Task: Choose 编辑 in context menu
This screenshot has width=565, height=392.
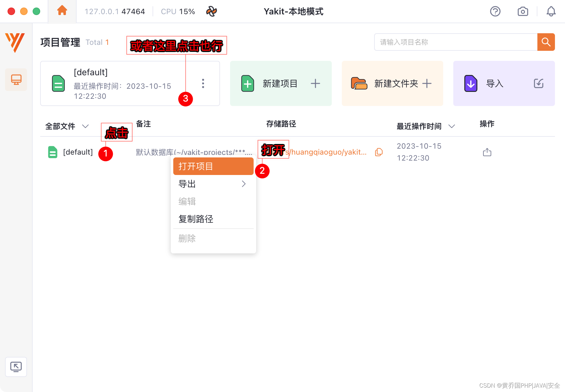Action: click(x=213, y=201)
